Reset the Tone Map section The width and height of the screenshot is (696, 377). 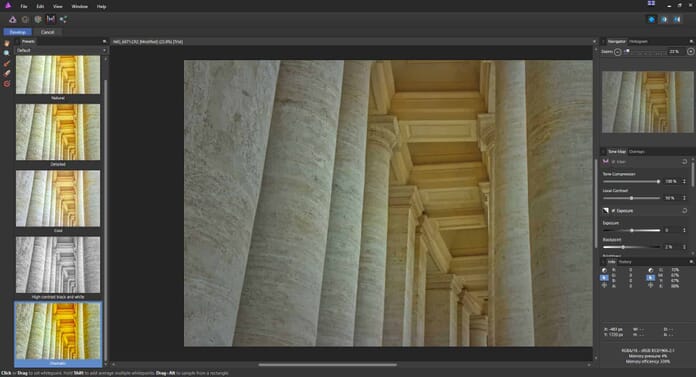(684, 162)
